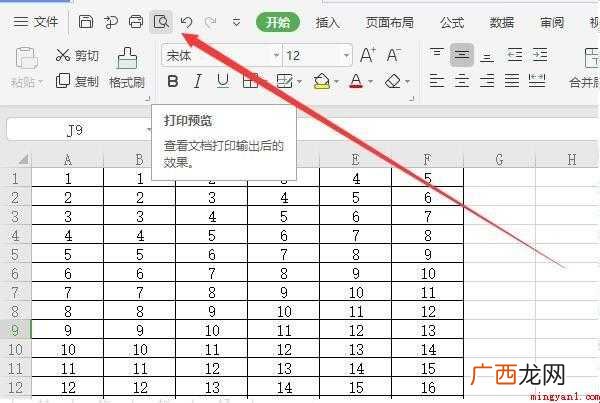Open the 页面布局 tab
This screenshot has width=600, height=403.
[x=389, y=23]
